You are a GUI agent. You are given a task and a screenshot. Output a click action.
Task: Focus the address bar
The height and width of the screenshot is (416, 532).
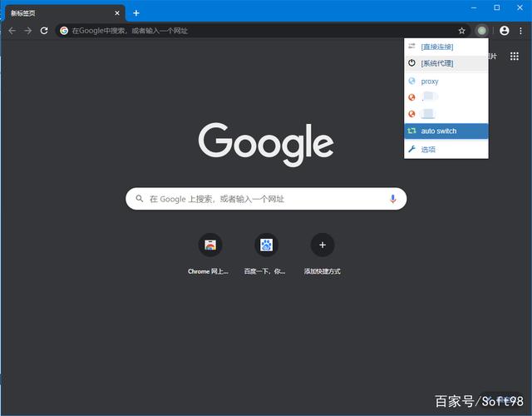coord(263,31)
